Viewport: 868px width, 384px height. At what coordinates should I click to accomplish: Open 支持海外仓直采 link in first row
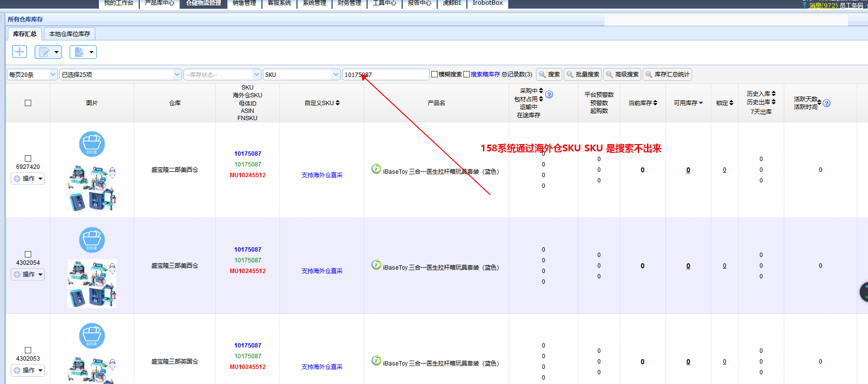click(x=322, y=175)
